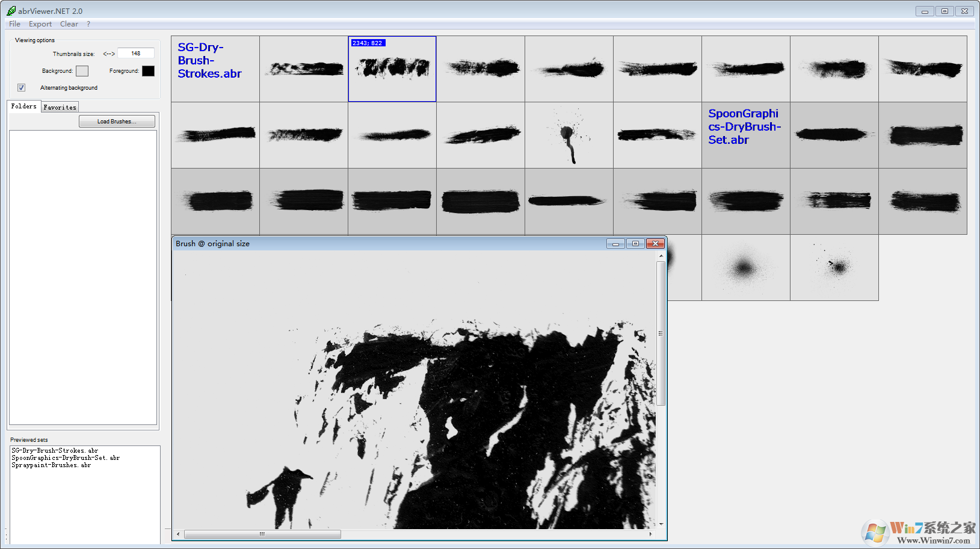Click the abrViewer.NET app icon in title bar
This screenshot has width=980, height=549.
(x=11, y=11)
